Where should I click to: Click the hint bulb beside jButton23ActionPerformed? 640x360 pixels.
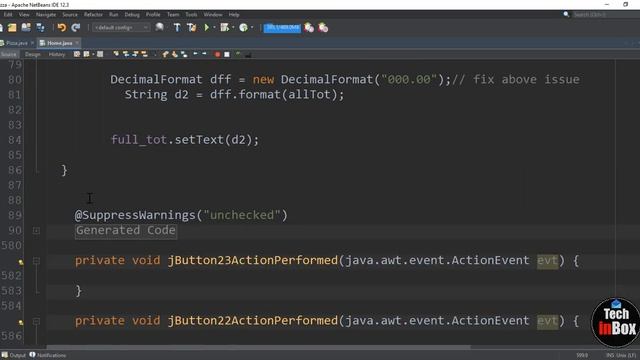pos(21,262)
